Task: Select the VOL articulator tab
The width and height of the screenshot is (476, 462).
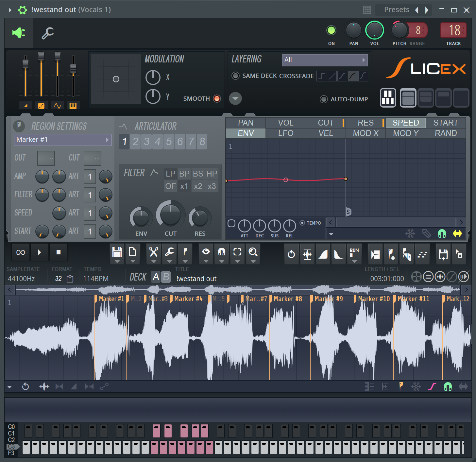Action: tap(286, 123)
